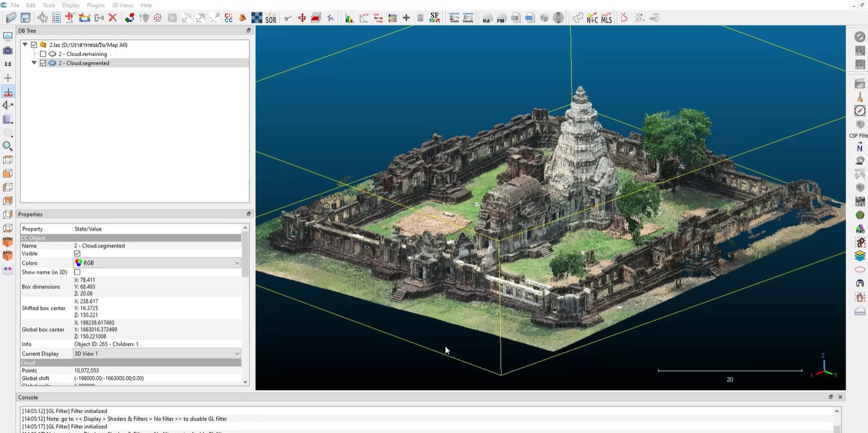
Task: Click the Save file toolbar icon
Action: click(x=26, y=18)
